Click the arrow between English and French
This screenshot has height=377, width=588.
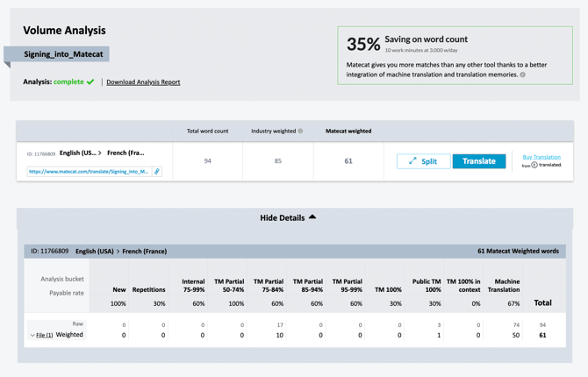click(x=100, y=153)
